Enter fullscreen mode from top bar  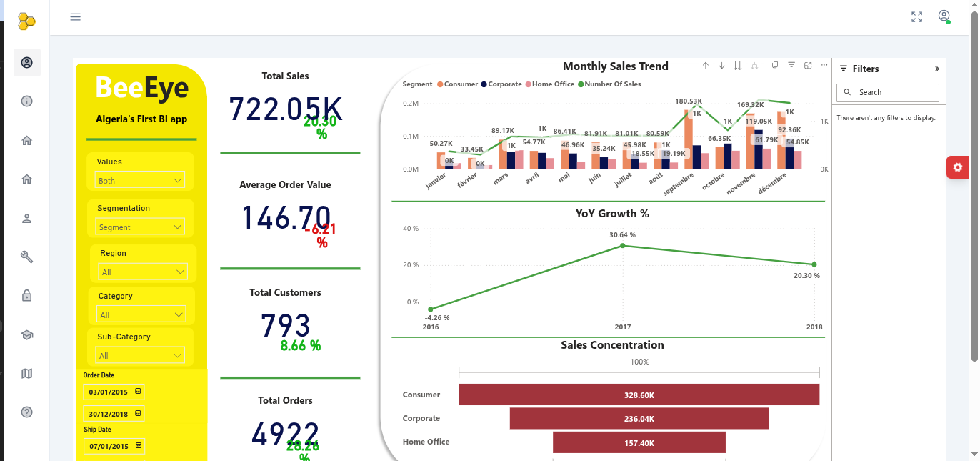pyautogui.click(x=917, y=17)
